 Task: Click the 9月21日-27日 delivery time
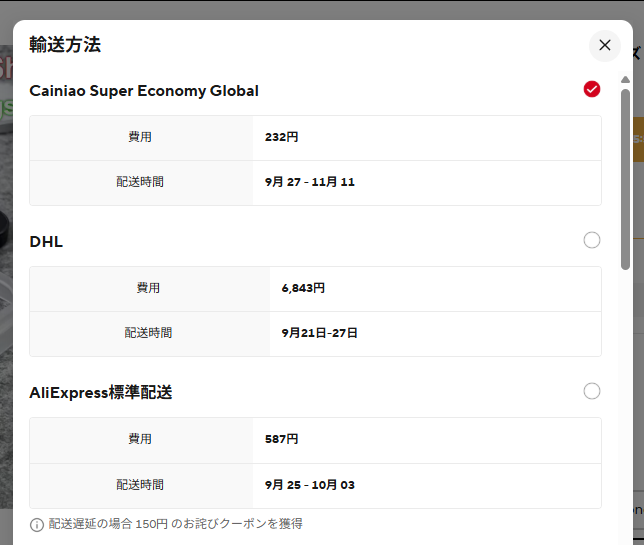(x=319, y=333)
